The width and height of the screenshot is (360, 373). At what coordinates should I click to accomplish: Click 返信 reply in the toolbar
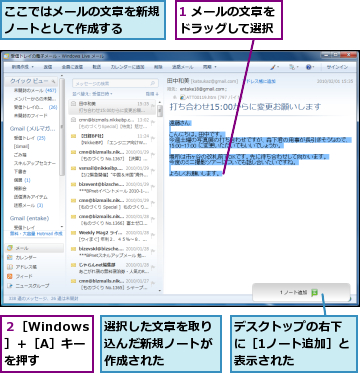point(48,67)
